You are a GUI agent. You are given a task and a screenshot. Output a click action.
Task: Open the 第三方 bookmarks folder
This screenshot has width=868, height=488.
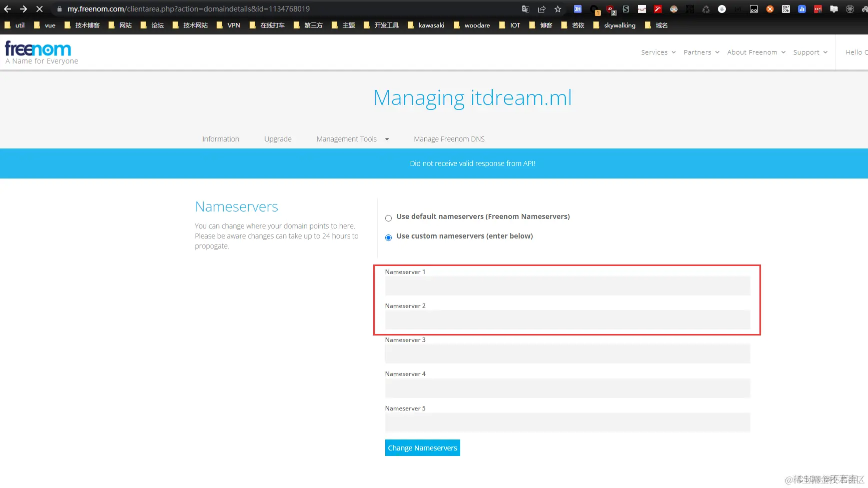[x=308, y=25]
